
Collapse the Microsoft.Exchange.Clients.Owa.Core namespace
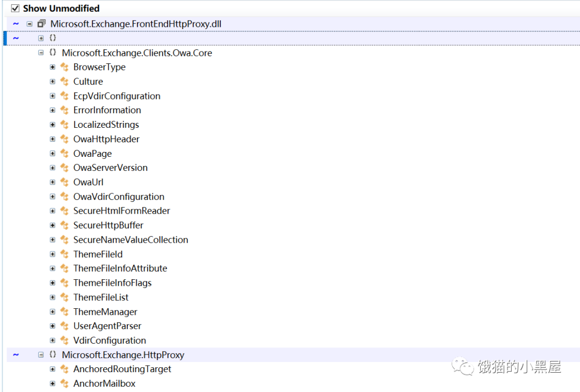pyautogui.click(x=41, y=53)
